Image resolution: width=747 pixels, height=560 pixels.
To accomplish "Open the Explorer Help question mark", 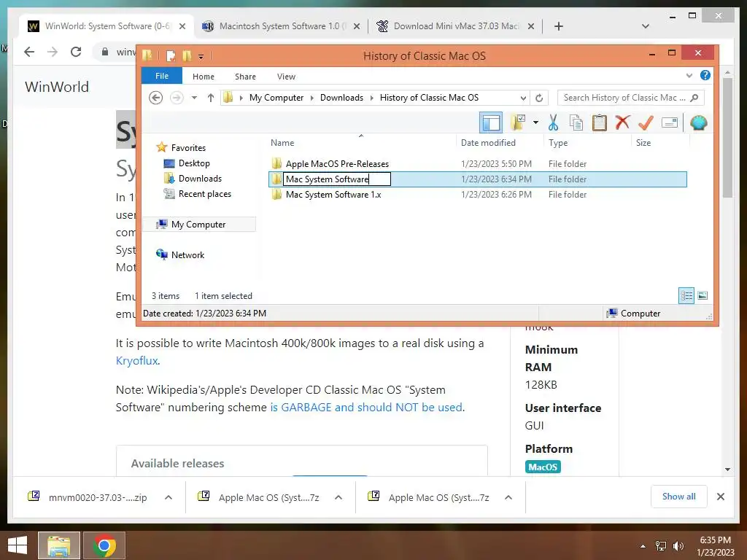I will click(705, 75).
